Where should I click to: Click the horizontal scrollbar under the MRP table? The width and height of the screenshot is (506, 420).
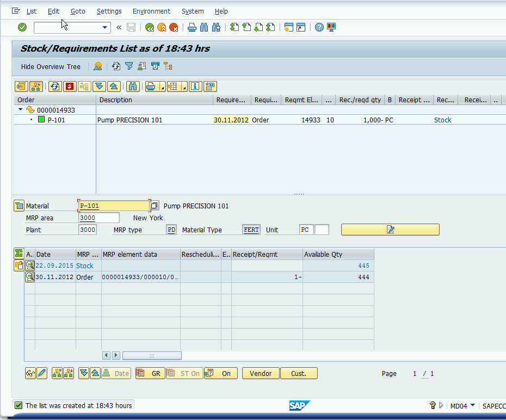tap(152, 355)
